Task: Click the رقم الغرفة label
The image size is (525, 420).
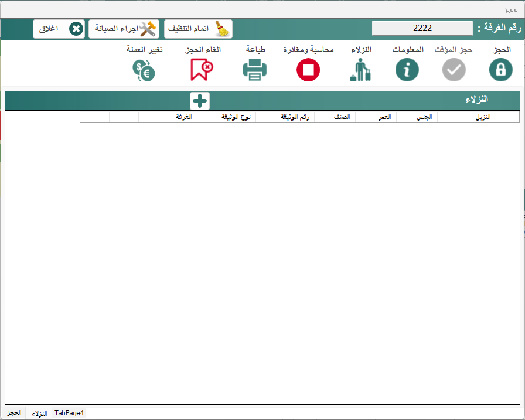Action: point(499,28)
